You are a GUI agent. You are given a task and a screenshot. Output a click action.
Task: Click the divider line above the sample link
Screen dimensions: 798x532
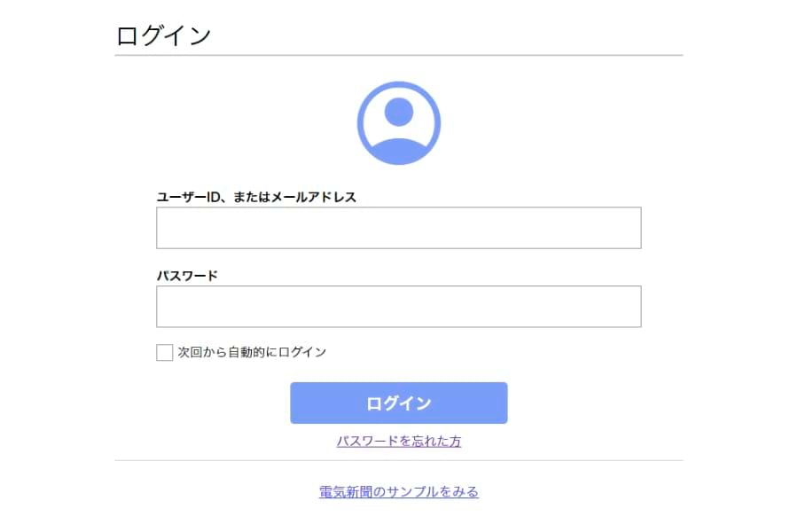click(x=398, y=461)
